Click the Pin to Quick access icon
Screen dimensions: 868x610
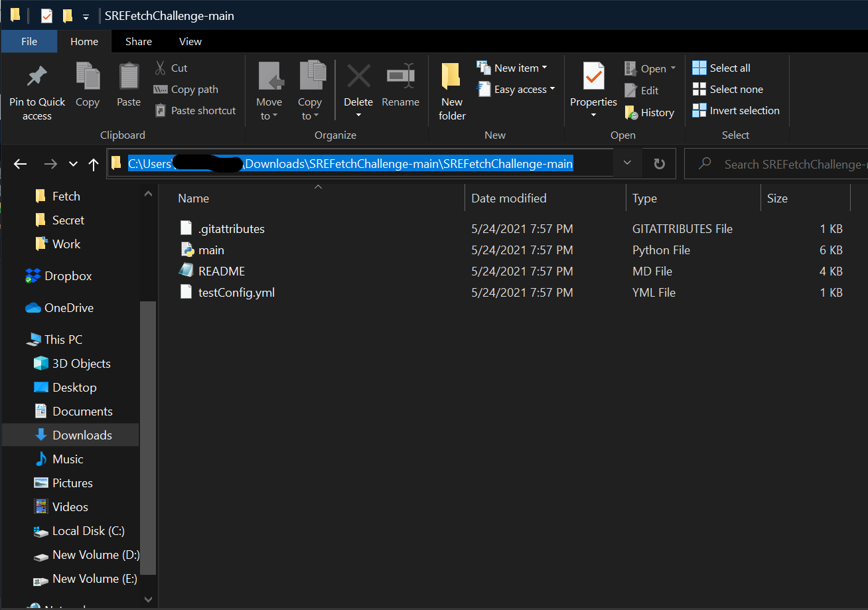(37, 76)
